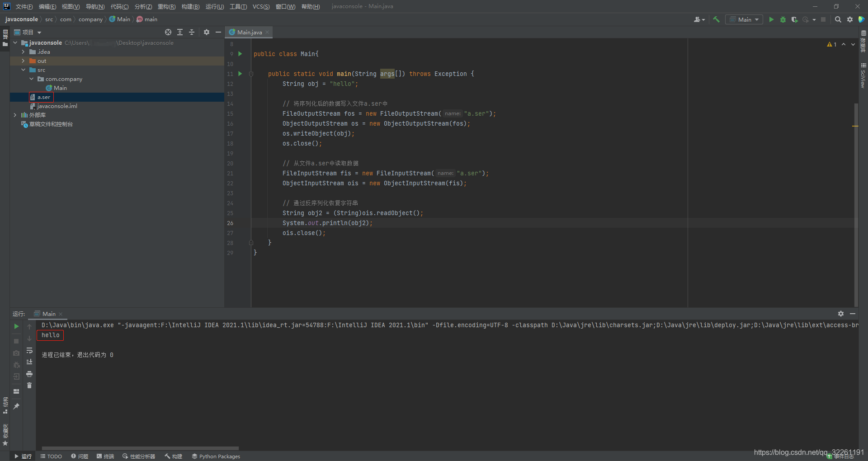Open the Edit menu
The width and height of the screenshot is (868, 461).
tap(47, 6)
